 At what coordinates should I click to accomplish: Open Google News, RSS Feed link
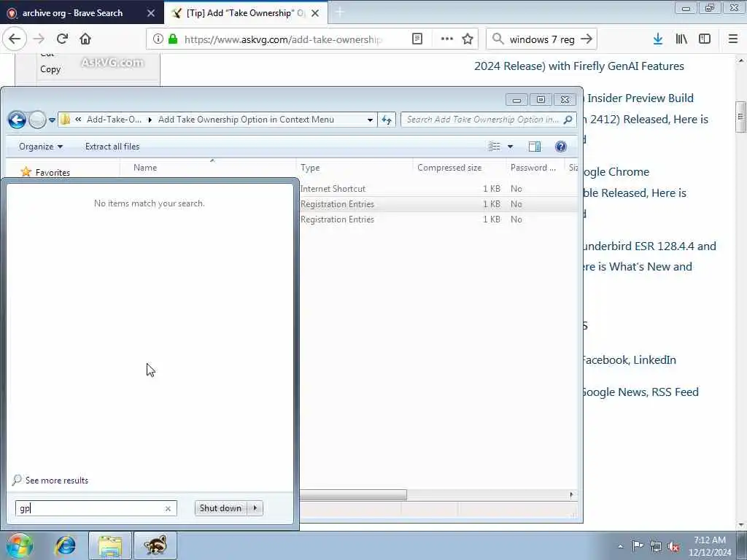640,392
